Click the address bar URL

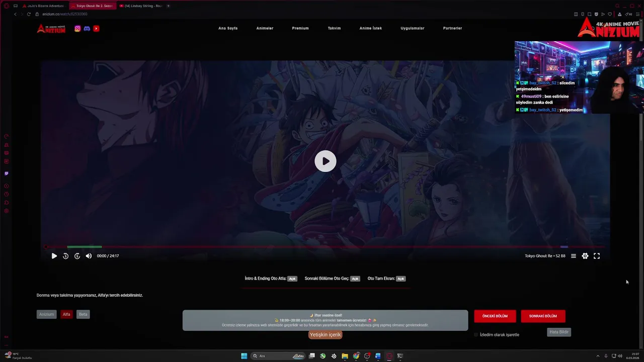click(x=65, y=14)
